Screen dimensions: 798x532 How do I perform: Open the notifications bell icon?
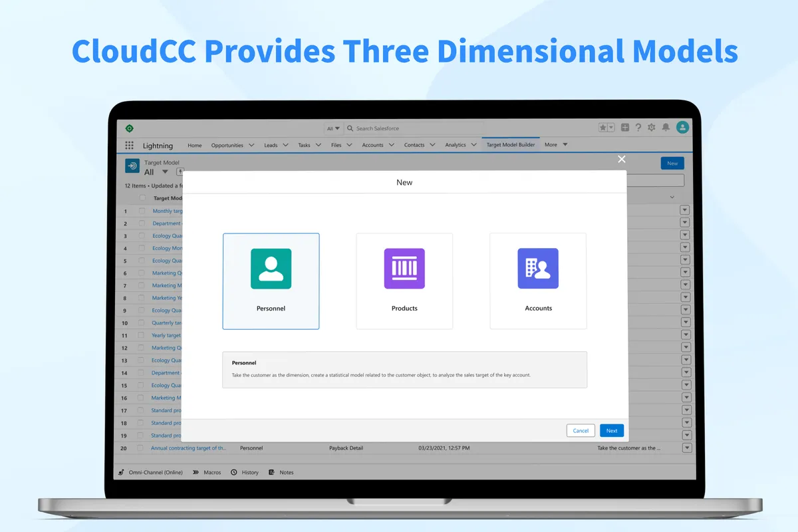pos(666,128)
